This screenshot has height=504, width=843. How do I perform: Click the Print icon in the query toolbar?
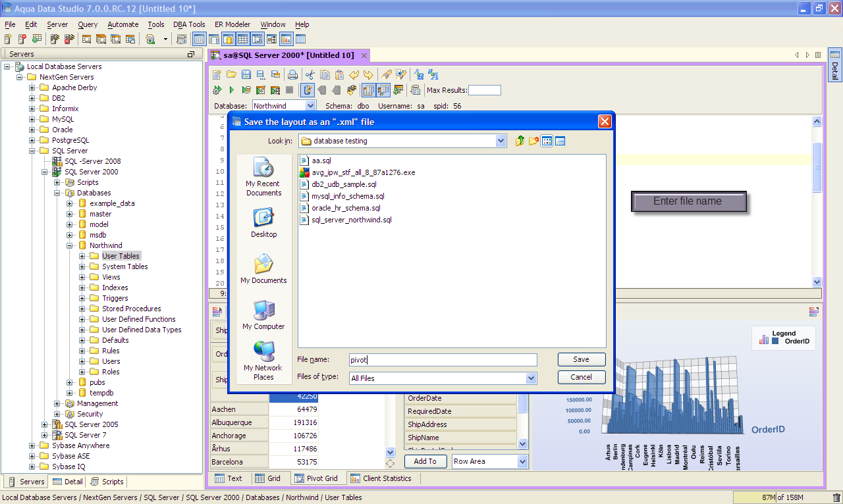coord(292,74)
